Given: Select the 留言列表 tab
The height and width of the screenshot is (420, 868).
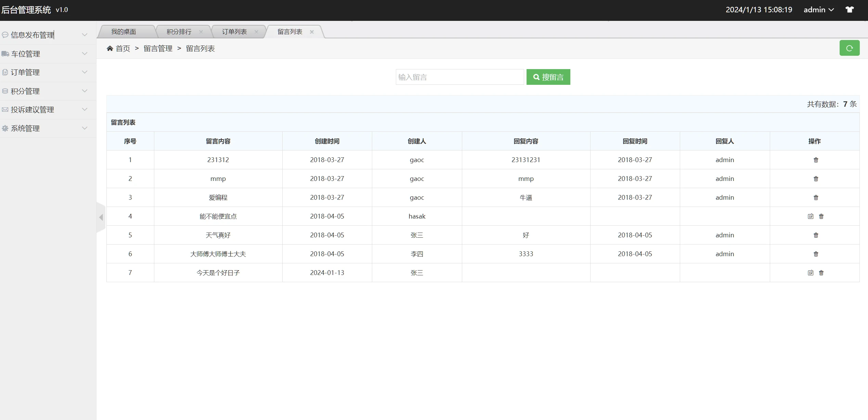Looking at the screenshot, I should (290, 32).
